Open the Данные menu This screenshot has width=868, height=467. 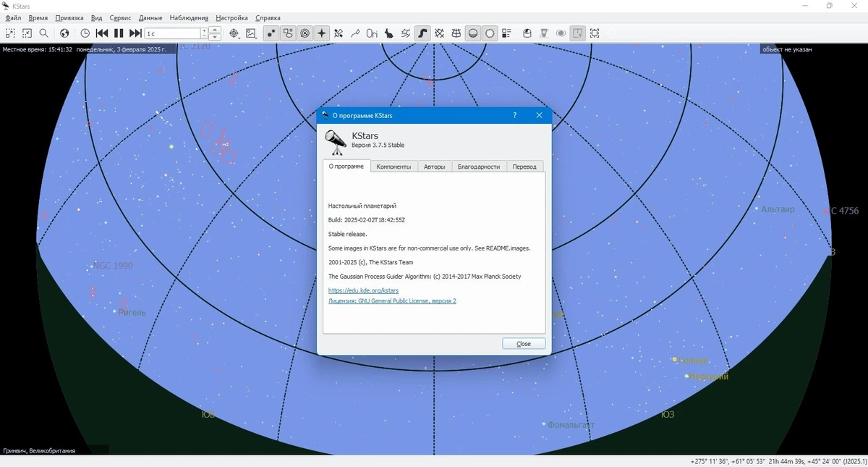150,17
